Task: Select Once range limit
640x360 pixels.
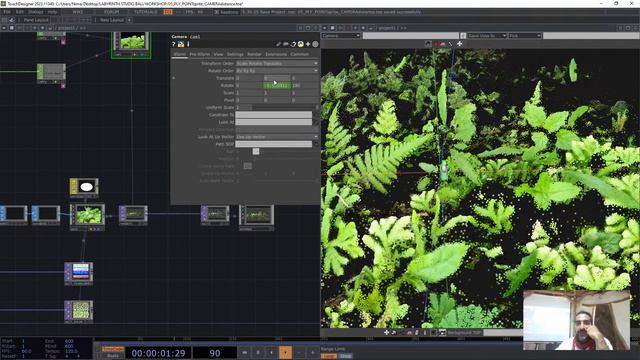Action: click(346, 356)
